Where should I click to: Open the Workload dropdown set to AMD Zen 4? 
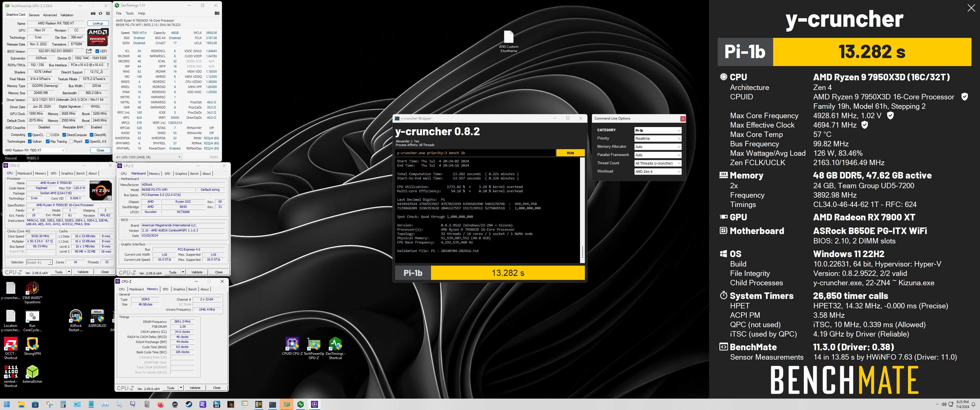[658, 171]
